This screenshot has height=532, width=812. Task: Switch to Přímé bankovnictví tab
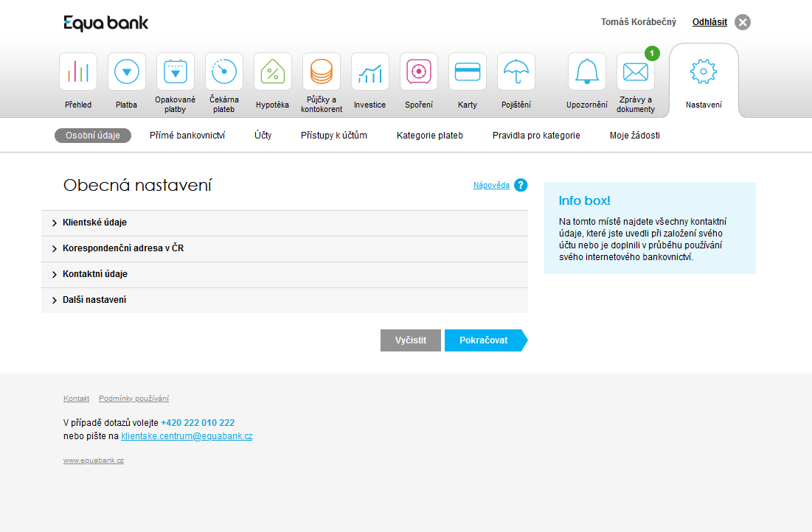187,136
